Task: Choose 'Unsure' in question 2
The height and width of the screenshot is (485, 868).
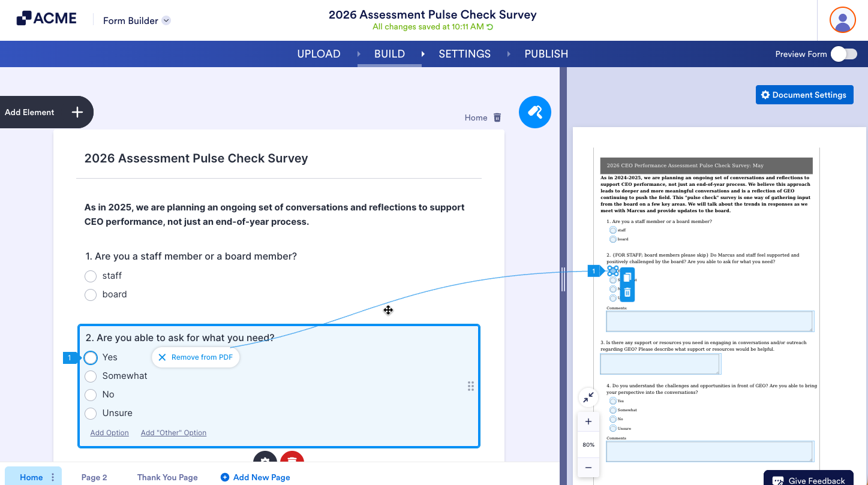Action: (x=91, y=413)
